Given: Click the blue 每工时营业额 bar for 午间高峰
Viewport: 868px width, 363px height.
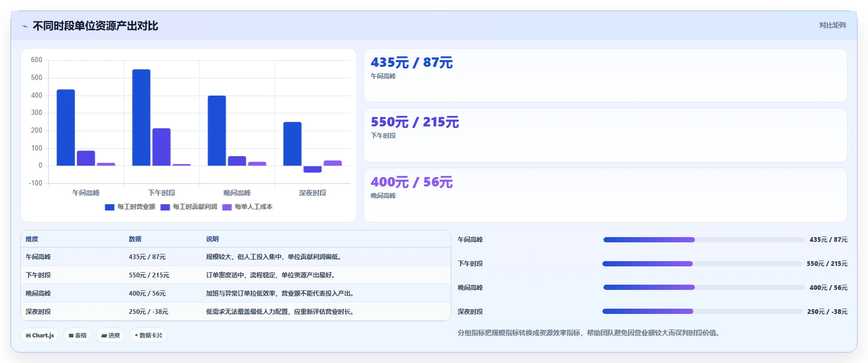Looking at the screenshot, I should click(66, 127).
